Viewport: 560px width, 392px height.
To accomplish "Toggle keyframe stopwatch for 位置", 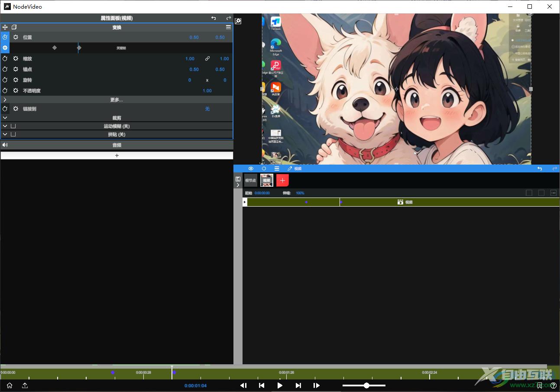I will coord(5,37).
